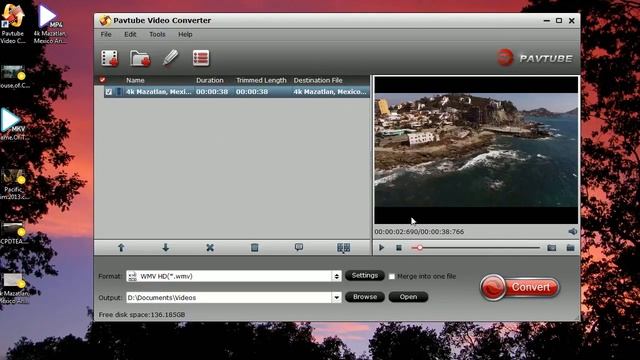The image size is (640, 360).
Task: Click the split task grid icon
Action: point(343,247)
